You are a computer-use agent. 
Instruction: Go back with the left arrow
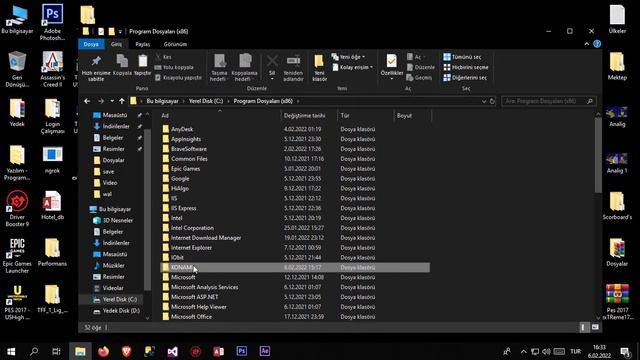click(87, 101)
